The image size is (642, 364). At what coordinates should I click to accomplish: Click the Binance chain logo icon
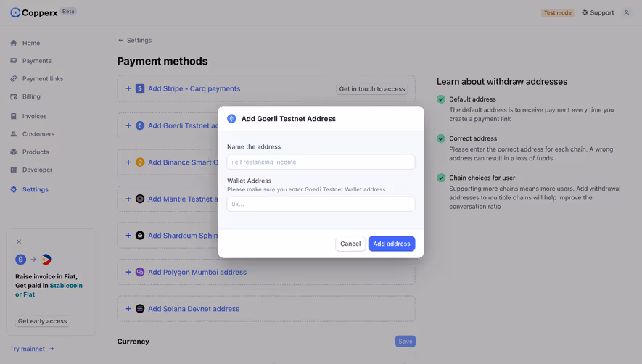pyautogui.click(x=140, y=162)
